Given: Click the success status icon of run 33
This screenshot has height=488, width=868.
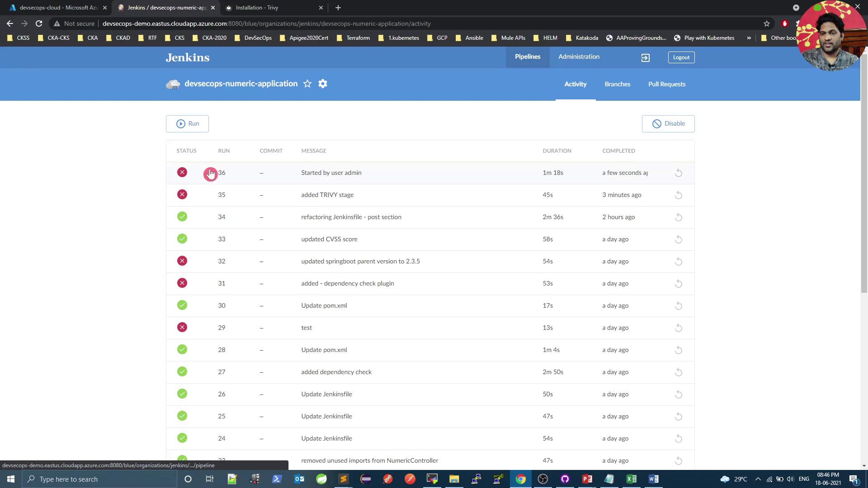Looking at the screenshot, I should click(182, 239).
